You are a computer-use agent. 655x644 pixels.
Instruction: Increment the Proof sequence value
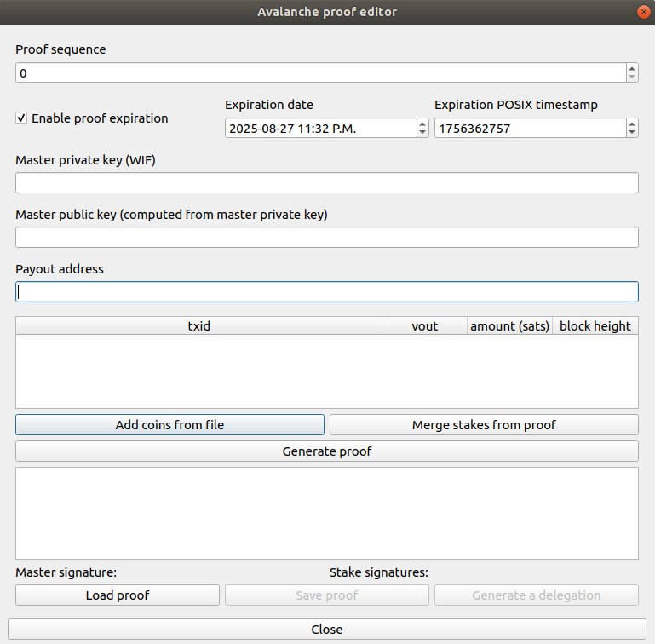[x=631, y=69]
